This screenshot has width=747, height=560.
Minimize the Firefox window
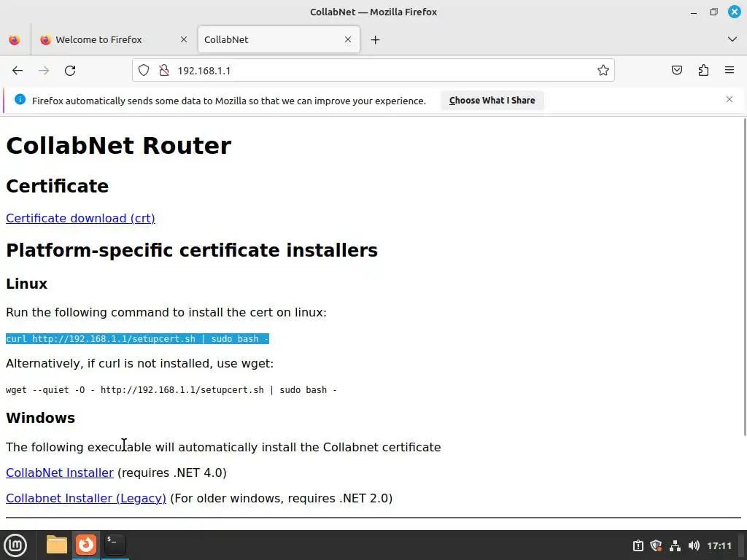tap(694, 12)
